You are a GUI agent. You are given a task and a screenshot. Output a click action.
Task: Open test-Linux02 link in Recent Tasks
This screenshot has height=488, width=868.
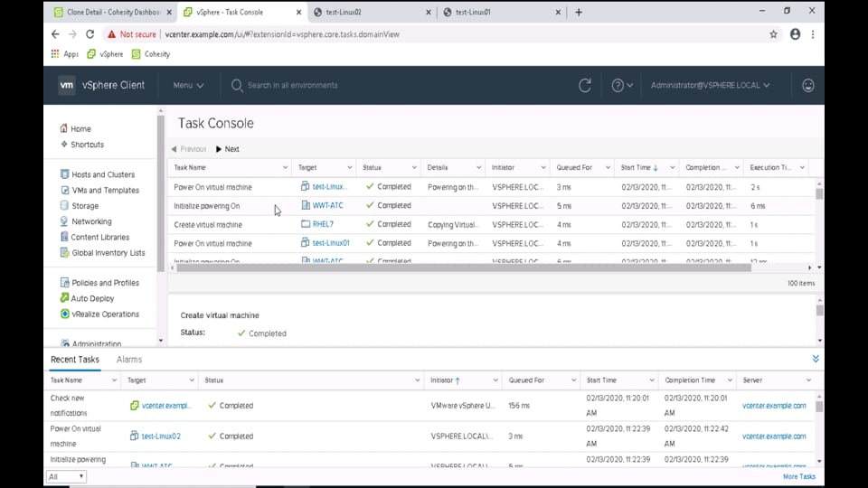[x=161, y=436]
